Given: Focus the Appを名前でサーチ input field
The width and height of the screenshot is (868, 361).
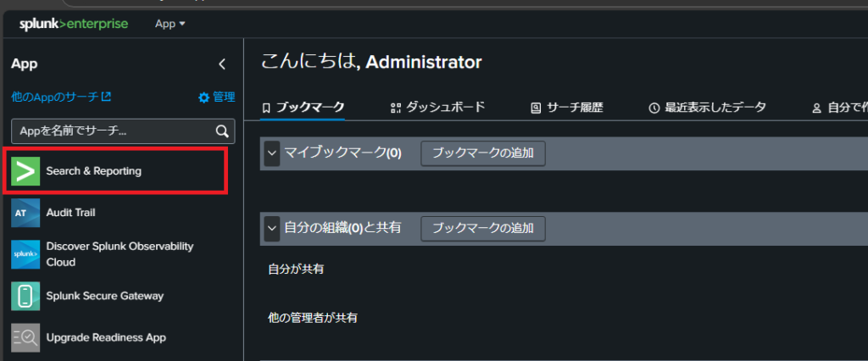Looking at the screenshot, I should coord(110,131).
